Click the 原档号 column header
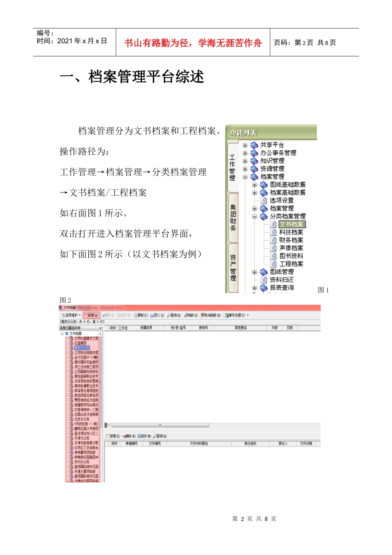 (x=203, y=328)
